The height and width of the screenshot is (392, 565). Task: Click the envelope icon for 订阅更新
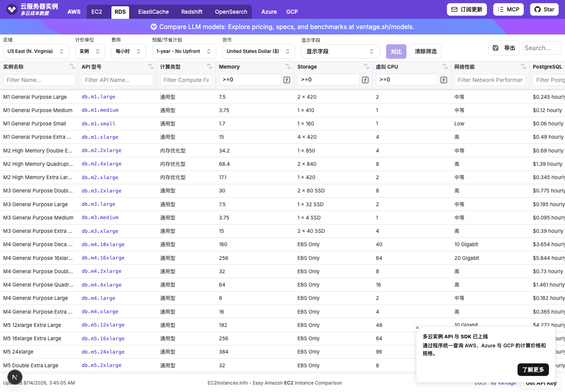[x=454, y=9]
